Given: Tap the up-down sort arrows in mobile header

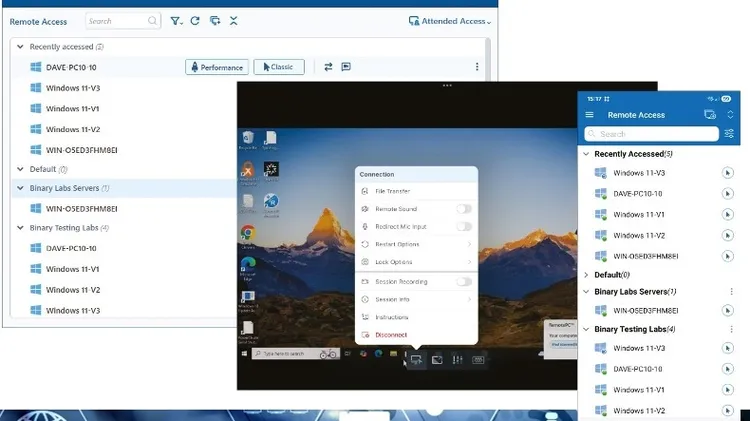Looking at the screenshot, I should (x=730, y=114).
